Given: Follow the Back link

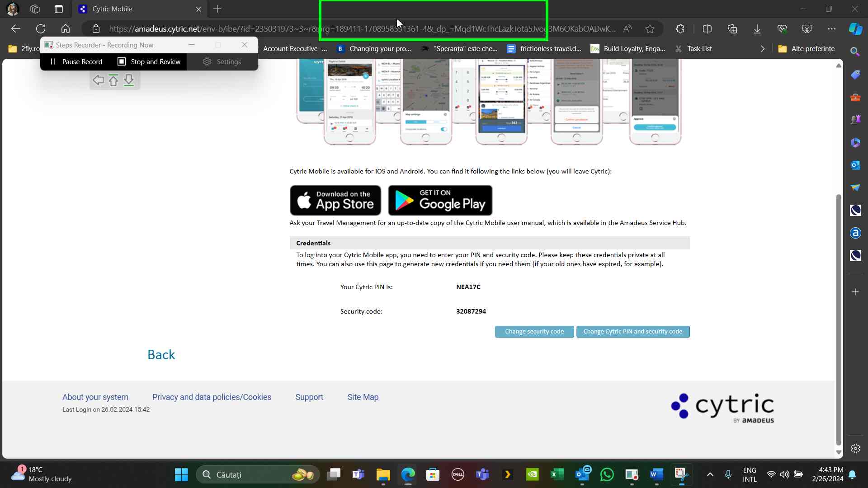Looking at the screenshot, I should coord(161,355).
